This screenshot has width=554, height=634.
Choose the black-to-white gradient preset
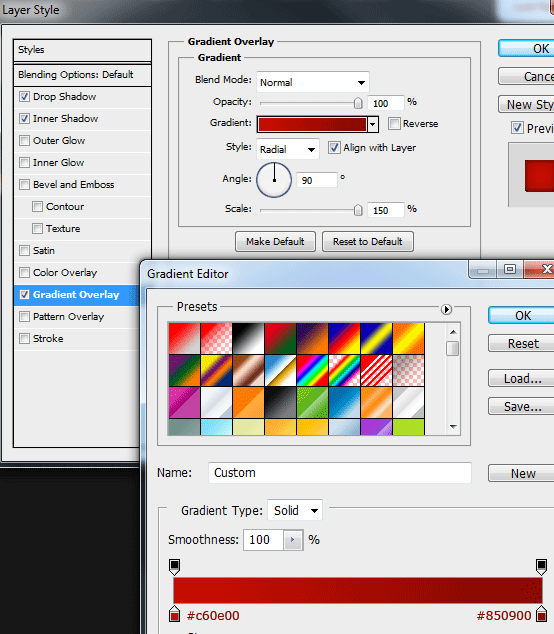click(x=248, y=338)
